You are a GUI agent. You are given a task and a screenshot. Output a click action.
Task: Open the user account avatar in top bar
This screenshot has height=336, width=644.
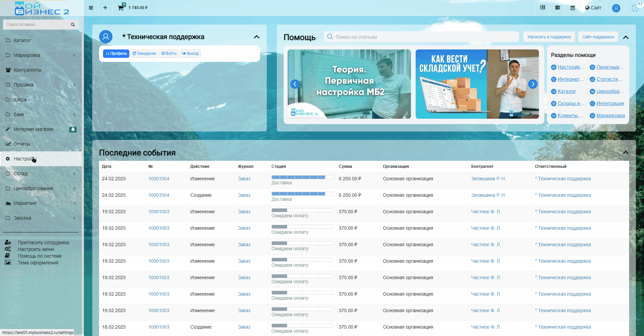[616, 8]
